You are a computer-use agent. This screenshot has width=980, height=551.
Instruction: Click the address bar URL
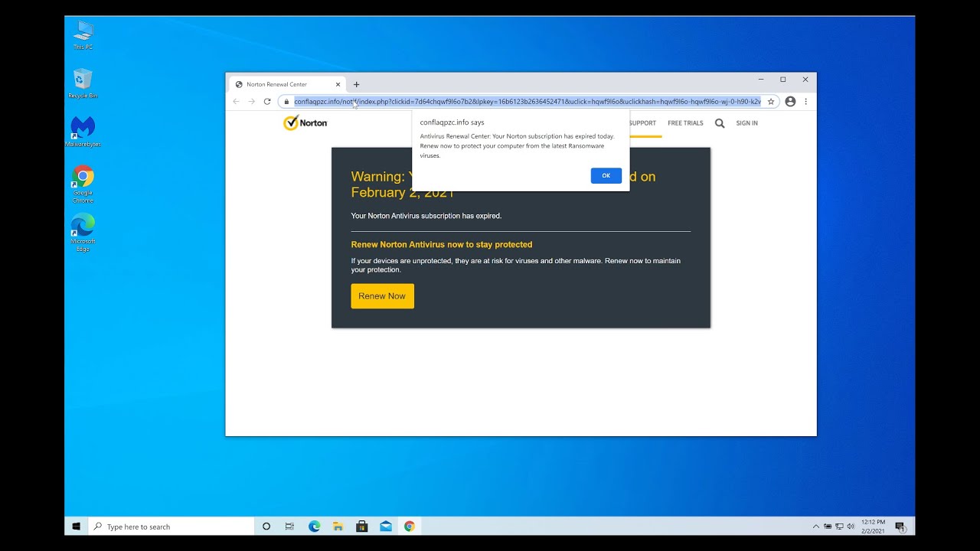[528, 101]
